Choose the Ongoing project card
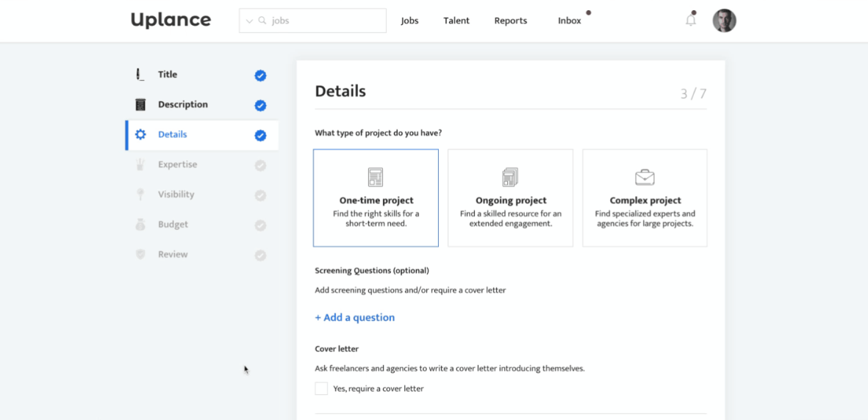The width and height of the screenshot is (868, 420). (x=510, y=198)
